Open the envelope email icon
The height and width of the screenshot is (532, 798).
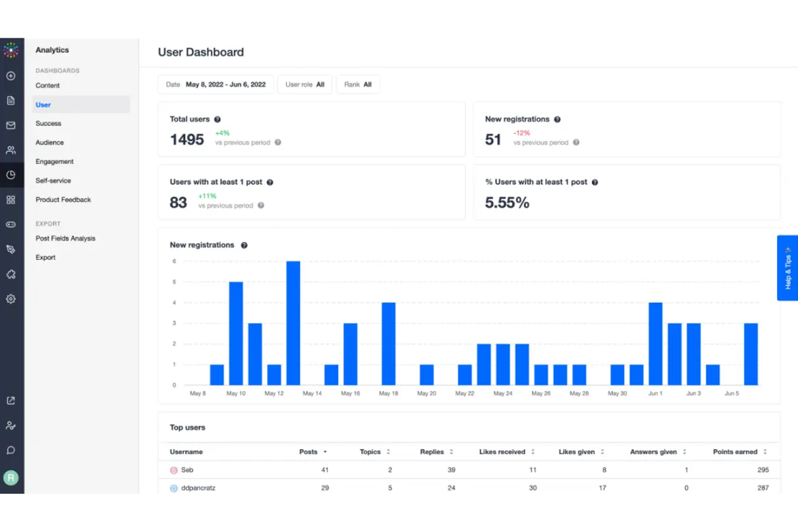point(11,126)
